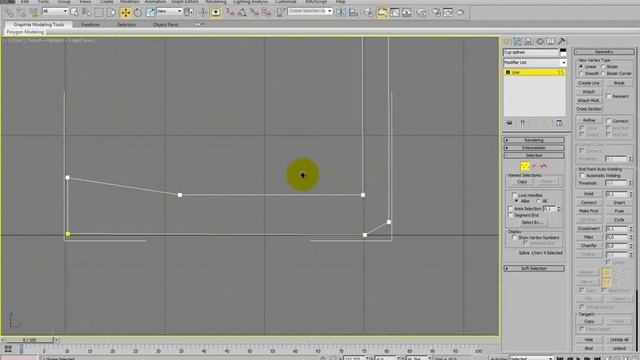Switch to the Selection ribbon tab
Viewport: 640px width, 360px height.
click(x=126, y=24)
